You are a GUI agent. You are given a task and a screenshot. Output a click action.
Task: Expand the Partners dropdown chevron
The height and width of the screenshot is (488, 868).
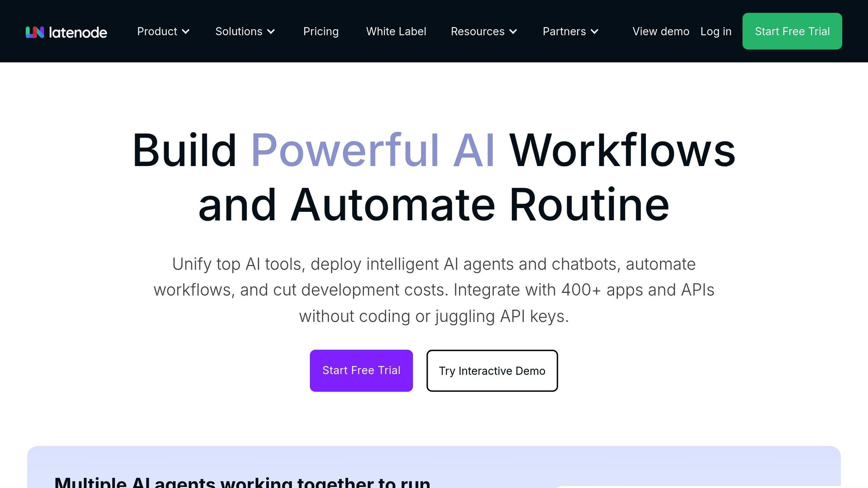click(x=595, y=32)
